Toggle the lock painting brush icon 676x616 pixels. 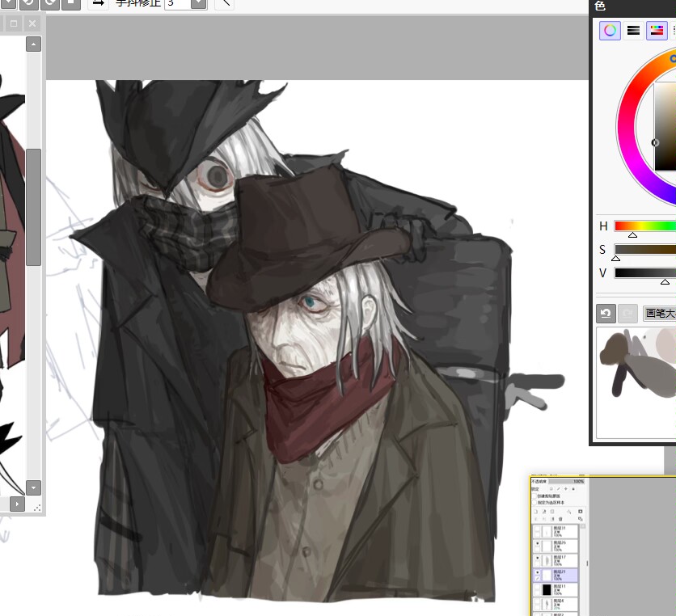click(558, 489)
